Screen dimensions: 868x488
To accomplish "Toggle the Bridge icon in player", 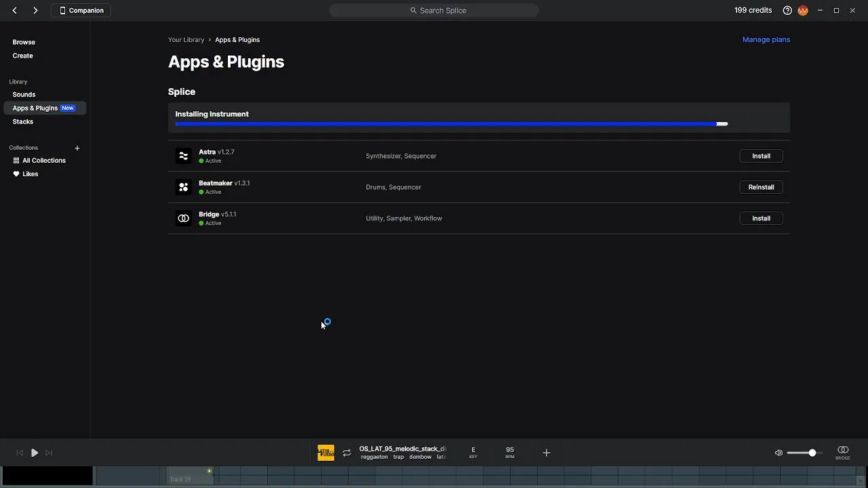I will pyautogui.click(x=843, y=452).
